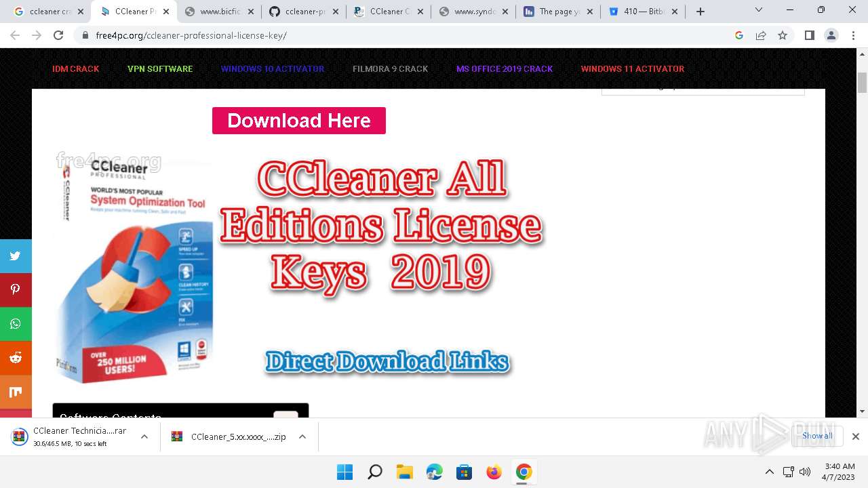Open Microsoft Store from taskbar
Viewport: 868px width, 488px height.
(x=464, y=472)
